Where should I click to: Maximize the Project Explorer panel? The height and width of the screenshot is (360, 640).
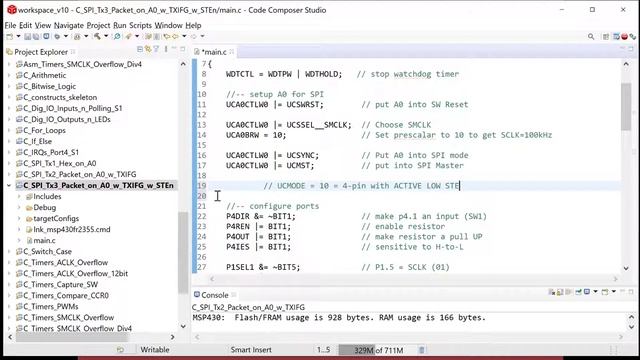click(x=182, y=49)
